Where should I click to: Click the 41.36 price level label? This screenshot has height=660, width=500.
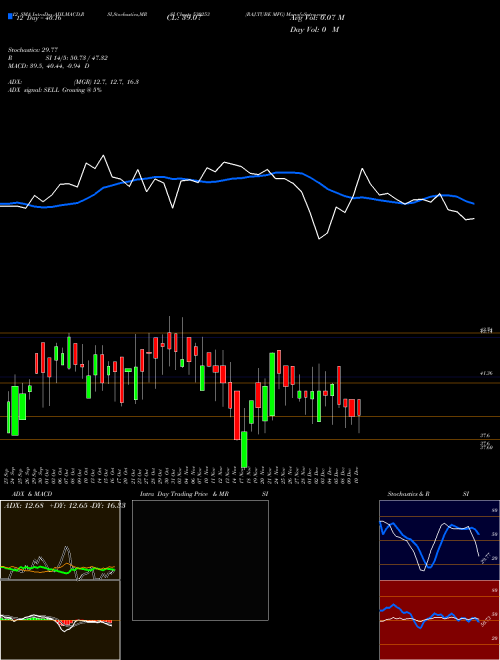(486, 373)
